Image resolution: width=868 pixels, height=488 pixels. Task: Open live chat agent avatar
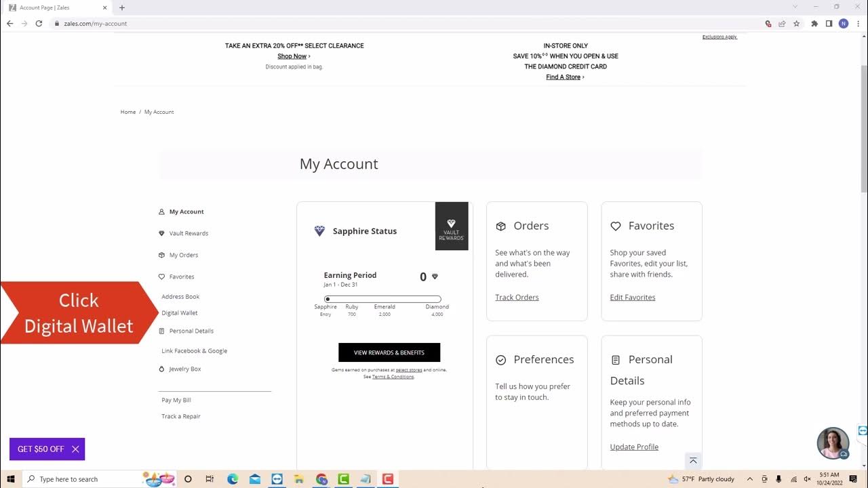(833, 443)
